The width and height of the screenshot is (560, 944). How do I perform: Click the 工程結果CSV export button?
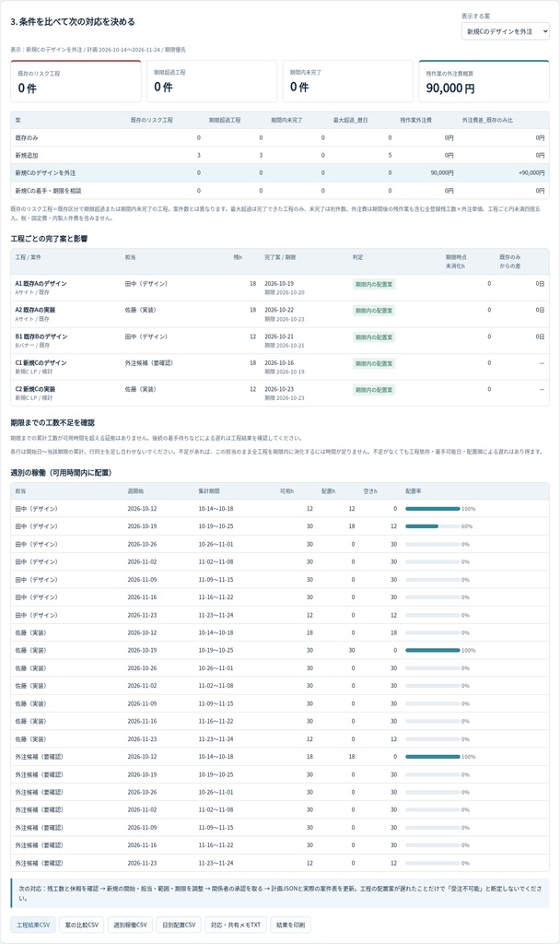point(33,925)
